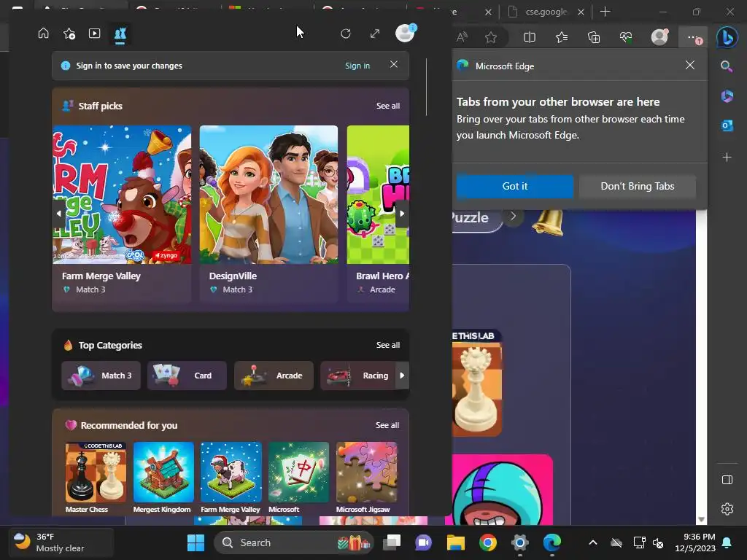Show previous Staff picks with left arrow
Screen dimensions: 747x560
pos(59,214)
